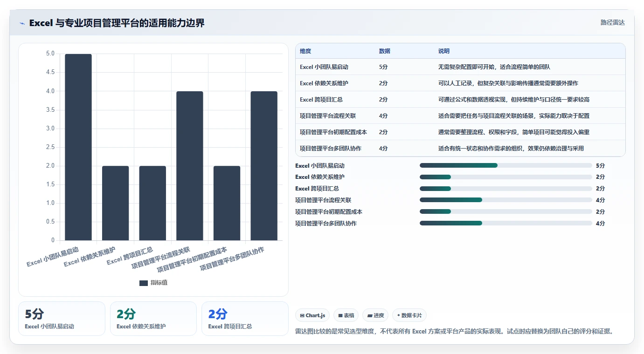Image resolution: width=644 pixels, height=354 pixels.
Task: Click description 通常需要整理流程、权限和字段
Action: pyautogui.click(x=514, y=132)
